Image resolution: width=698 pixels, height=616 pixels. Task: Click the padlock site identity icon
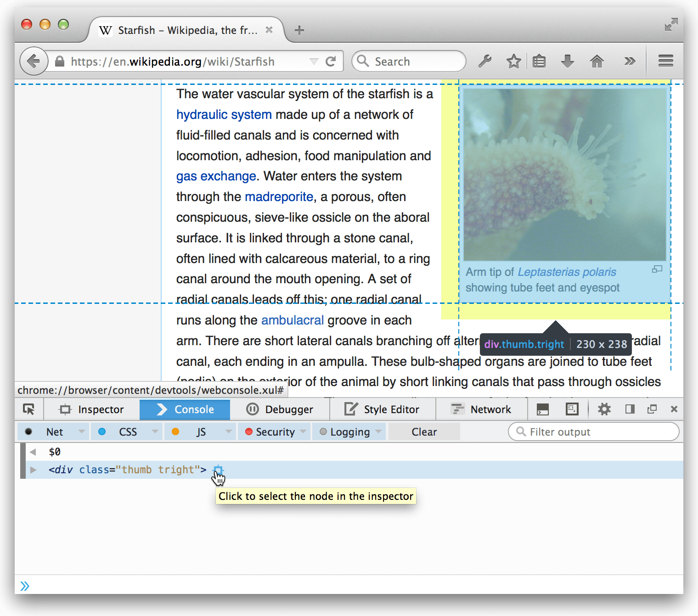pyautogui.click(x=60, y=61)
